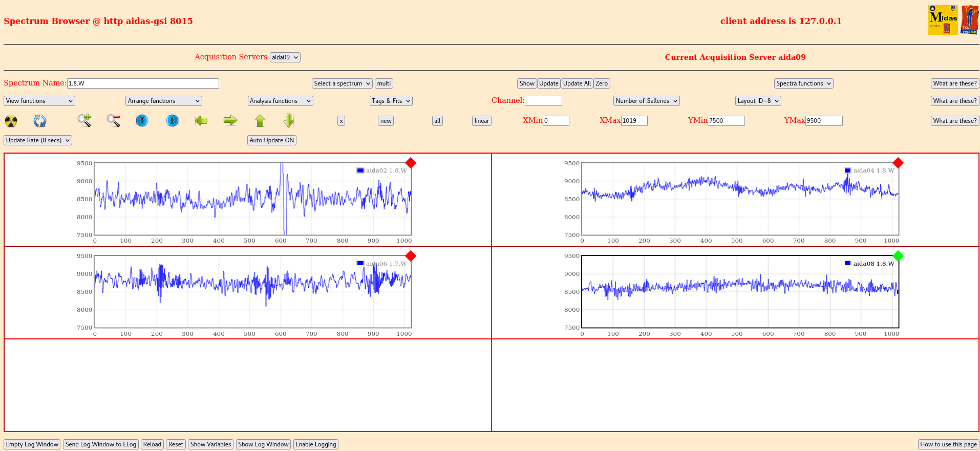Click Empty Log Window button

point(32,444)
